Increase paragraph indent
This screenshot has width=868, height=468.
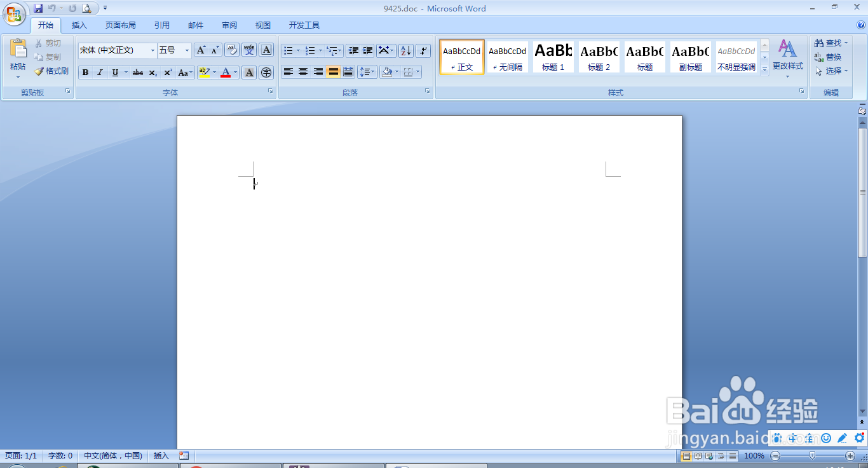click(x=367, y=50)
